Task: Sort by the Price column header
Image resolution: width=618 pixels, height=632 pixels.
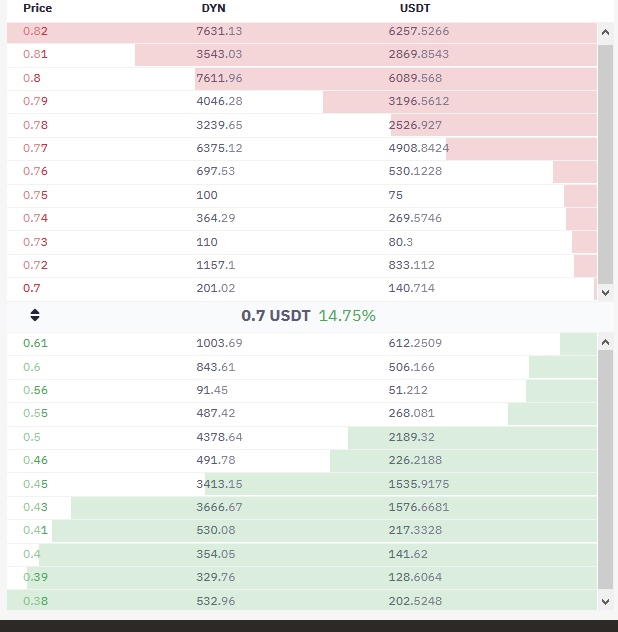Action: click(37, 8)
